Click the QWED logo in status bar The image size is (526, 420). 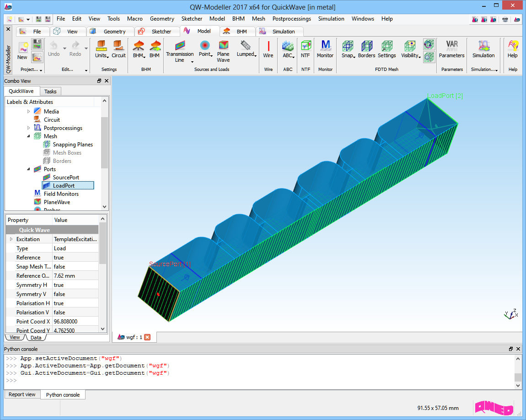pos(494,408)
